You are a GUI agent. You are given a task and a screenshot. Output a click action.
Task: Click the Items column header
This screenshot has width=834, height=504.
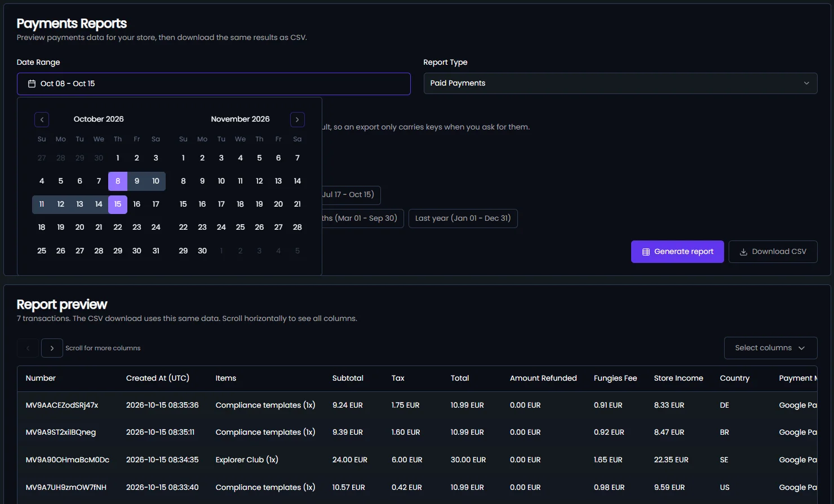[226, 378]
